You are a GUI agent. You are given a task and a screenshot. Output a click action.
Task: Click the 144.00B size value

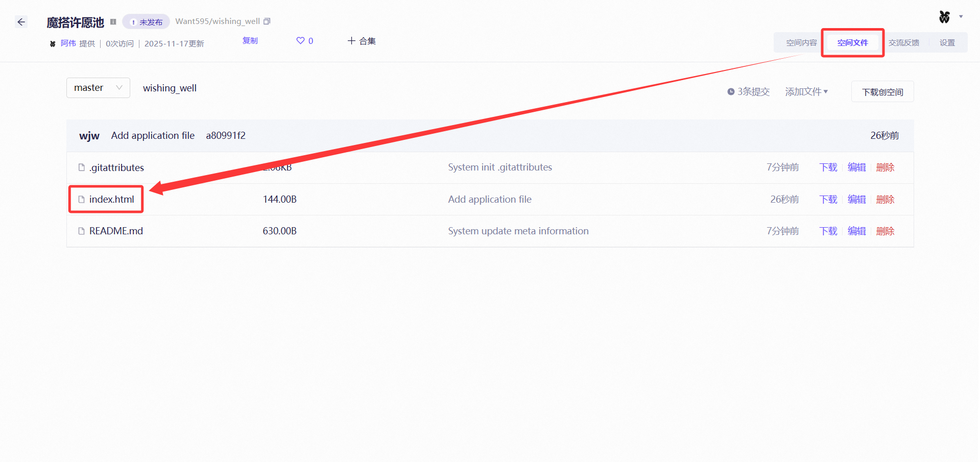coord(280,200)
